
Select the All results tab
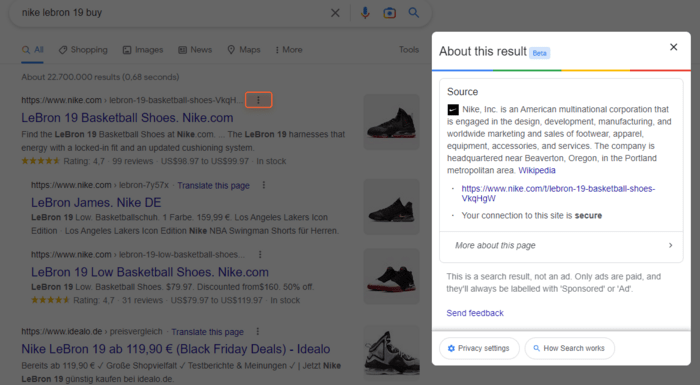(x=33, y=50)
